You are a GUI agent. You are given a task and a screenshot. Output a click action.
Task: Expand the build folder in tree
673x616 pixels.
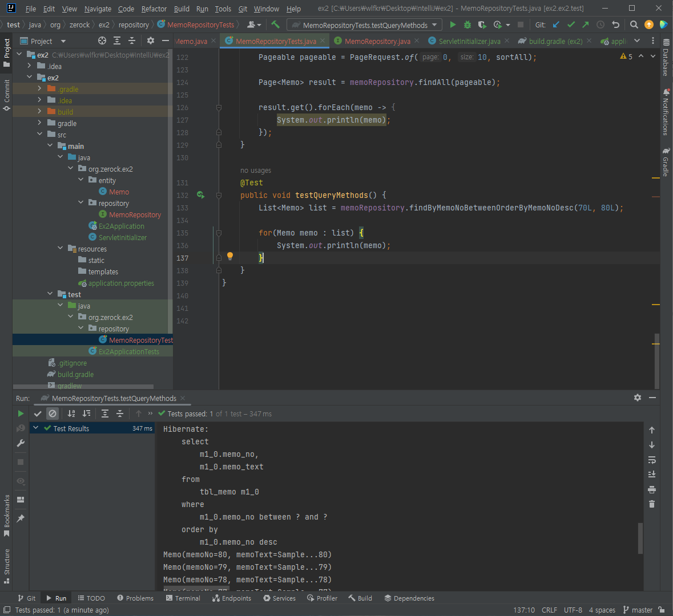point(39,111)
